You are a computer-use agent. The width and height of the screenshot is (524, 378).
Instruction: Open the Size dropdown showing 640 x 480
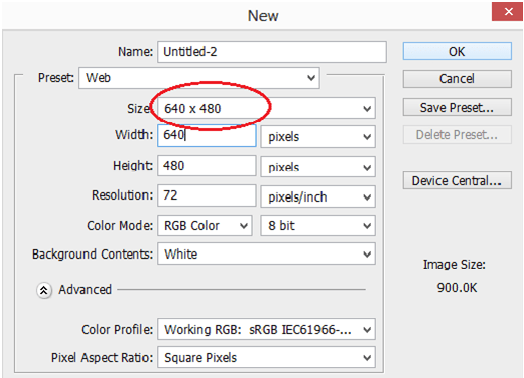click(266, 108)
